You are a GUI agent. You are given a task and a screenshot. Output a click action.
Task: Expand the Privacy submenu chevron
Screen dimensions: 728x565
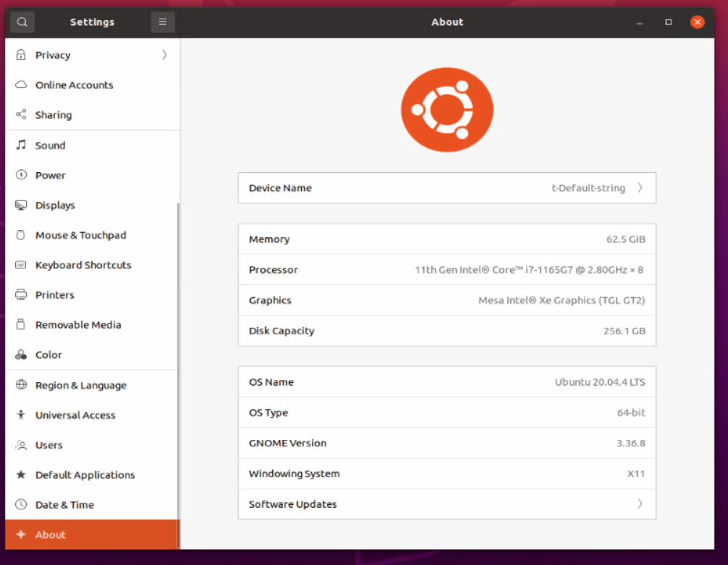point(164,55)
